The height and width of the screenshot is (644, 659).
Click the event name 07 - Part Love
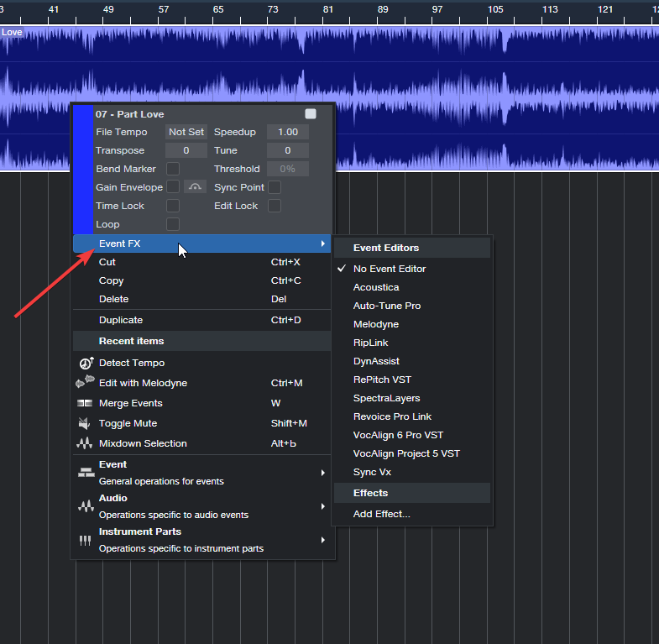pos(129,114)
